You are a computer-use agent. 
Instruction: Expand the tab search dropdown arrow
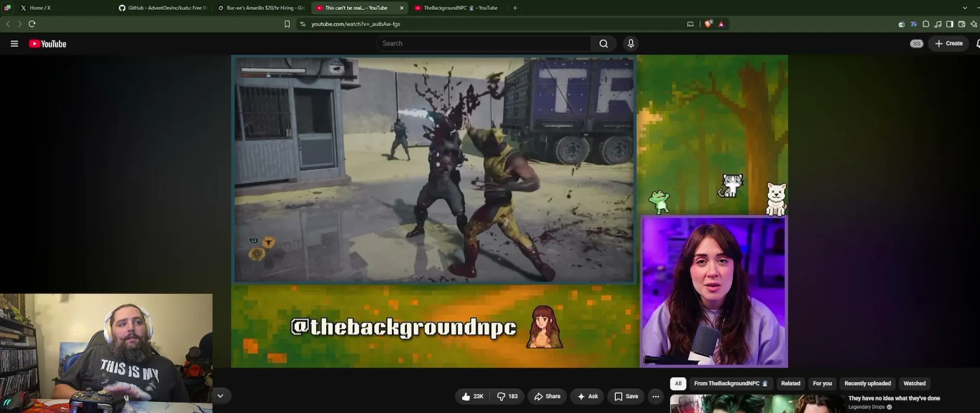965,8
